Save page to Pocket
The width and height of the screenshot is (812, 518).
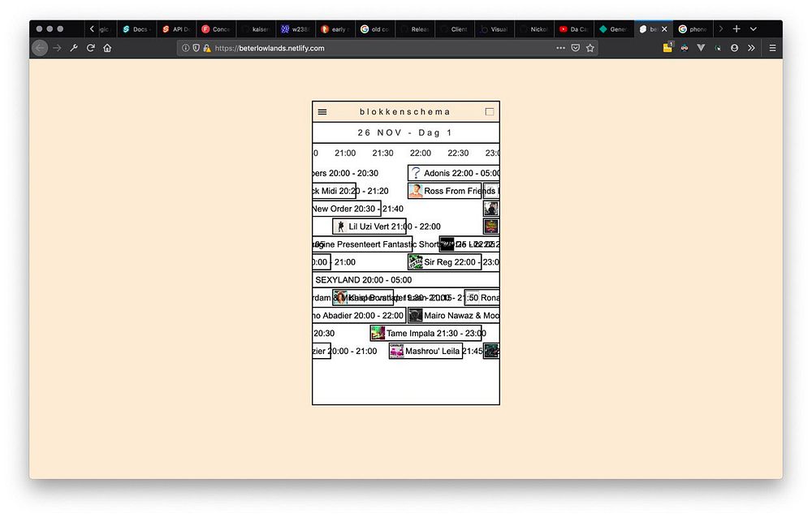coord(576,48)
